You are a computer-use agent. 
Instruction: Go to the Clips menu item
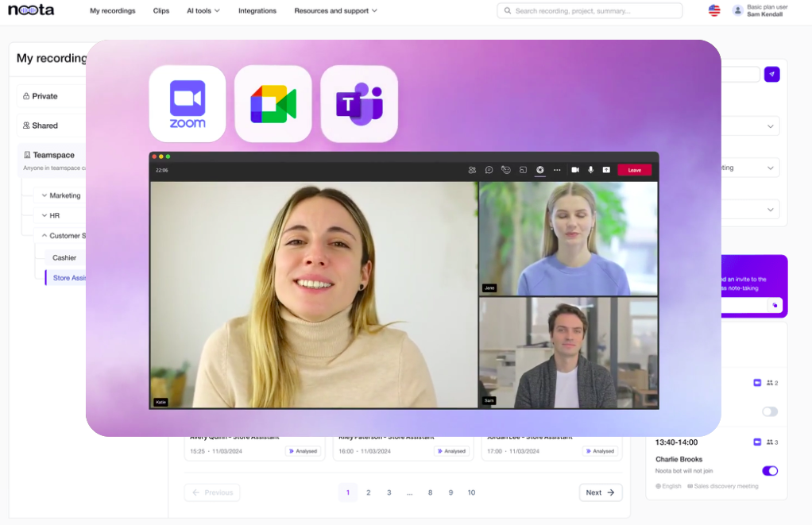coord(161,11)
